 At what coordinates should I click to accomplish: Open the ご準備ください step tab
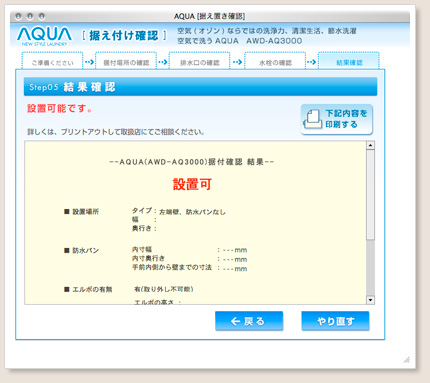52,61
